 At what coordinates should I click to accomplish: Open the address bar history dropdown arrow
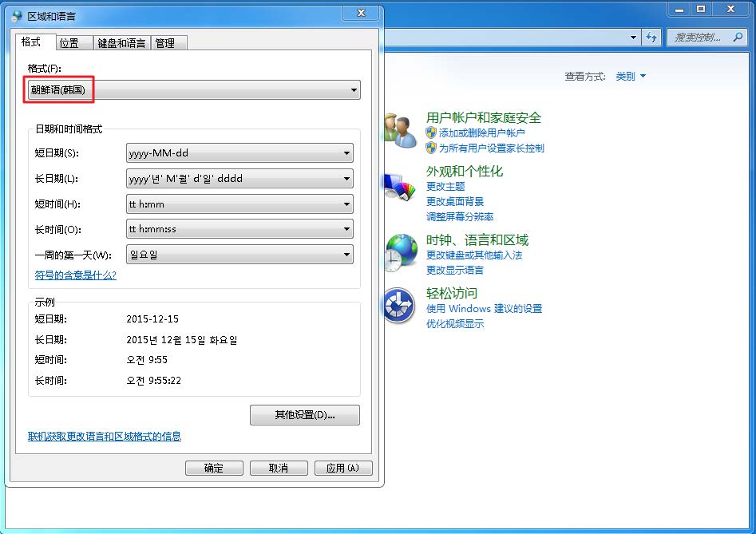pos(634,37)
